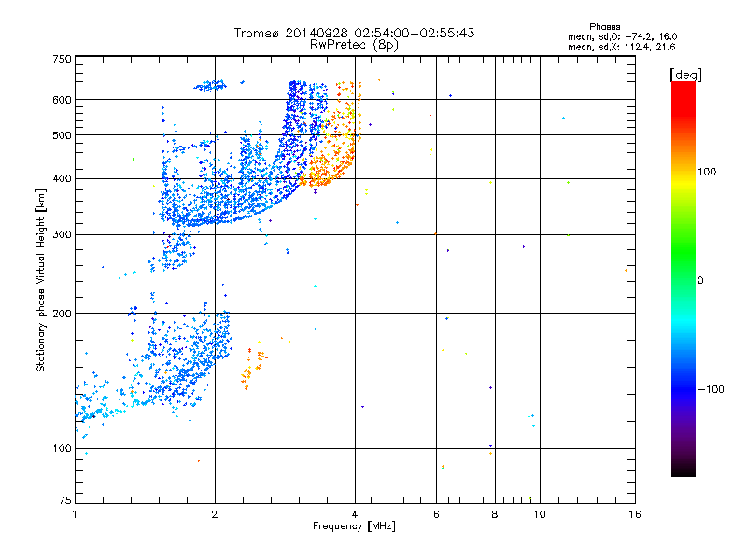The height and width of the screenshot is (560, 747).
Task: Click x-axis tick label 2
Action: [215, 514]
